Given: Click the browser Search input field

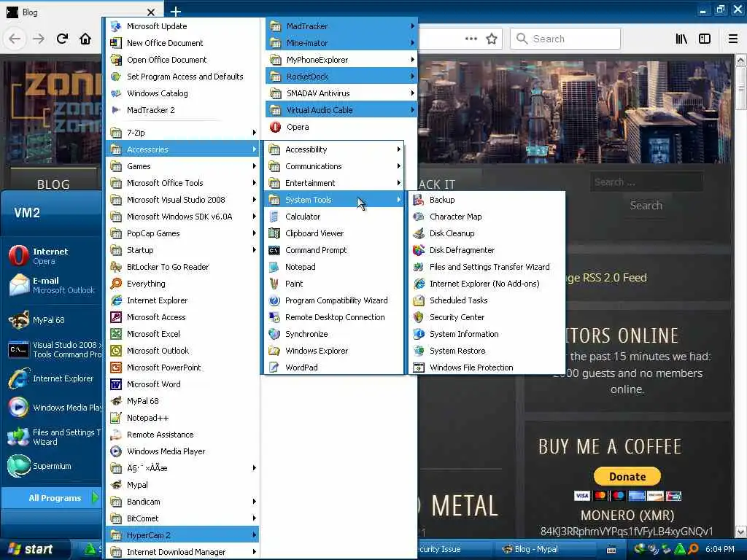Looking at the screenshot, I should 565,39.
